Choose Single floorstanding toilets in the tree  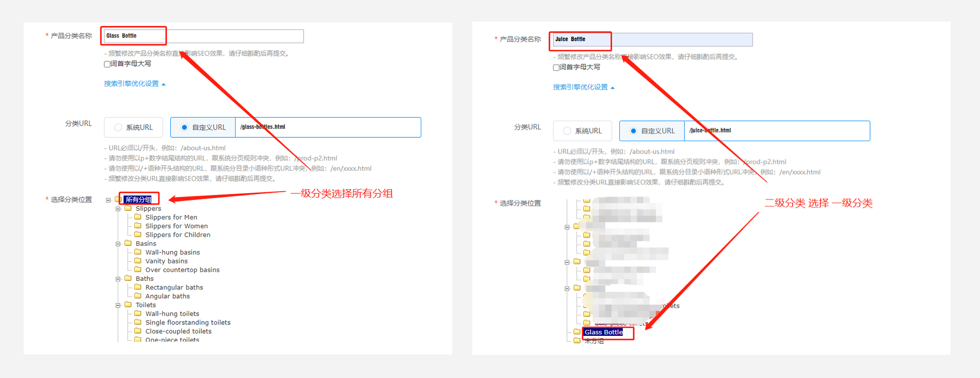tap(188, 322)
